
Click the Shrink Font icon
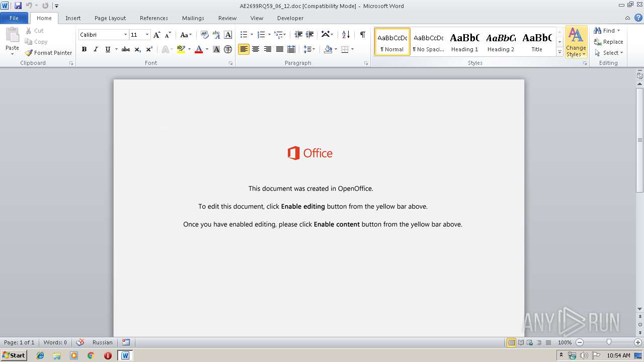[x=168, y=35]
